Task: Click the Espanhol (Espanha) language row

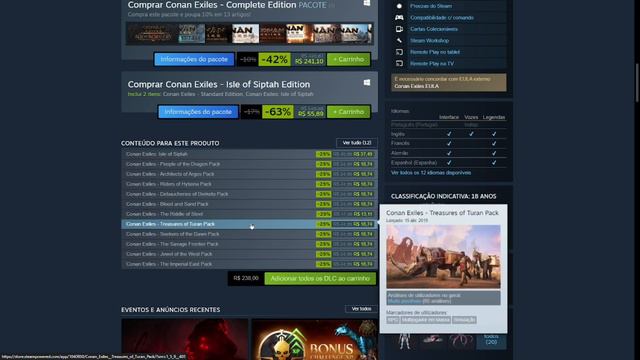Action: point(448,162)
